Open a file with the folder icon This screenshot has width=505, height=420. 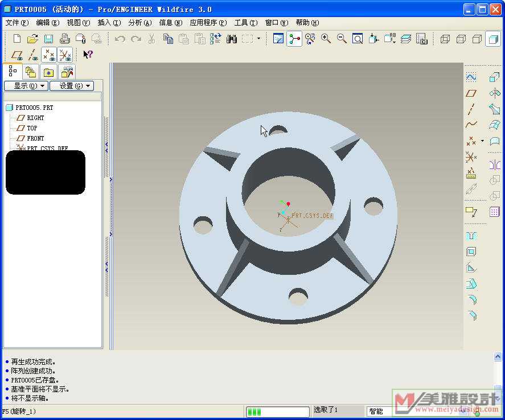[x=32, y=39]
